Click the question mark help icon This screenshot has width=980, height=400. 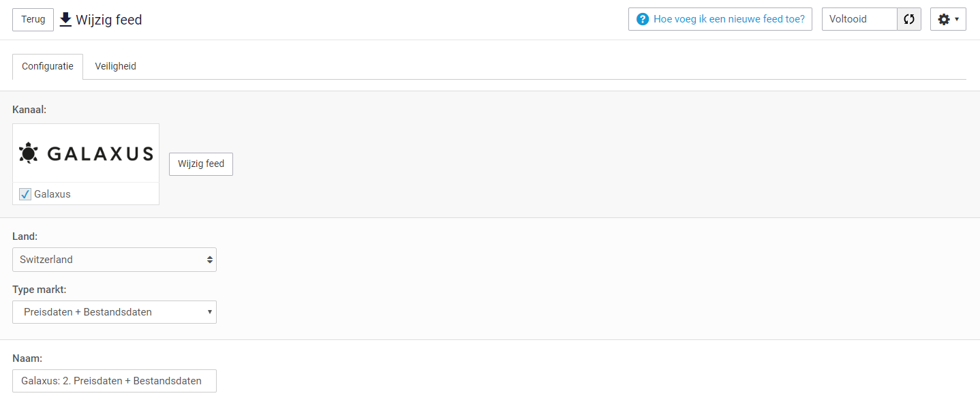(x=642, y=19)
